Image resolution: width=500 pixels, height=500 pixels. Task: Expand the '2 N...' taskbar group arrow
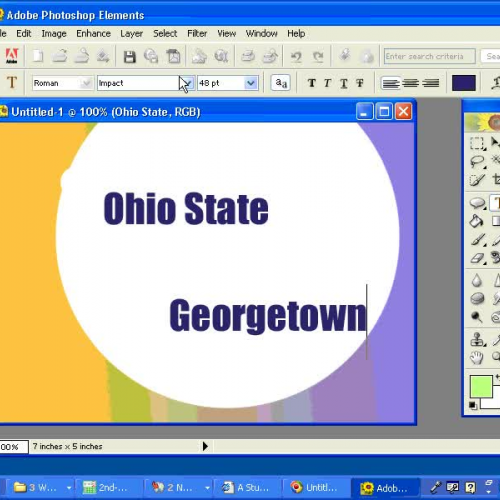(207, 488)
